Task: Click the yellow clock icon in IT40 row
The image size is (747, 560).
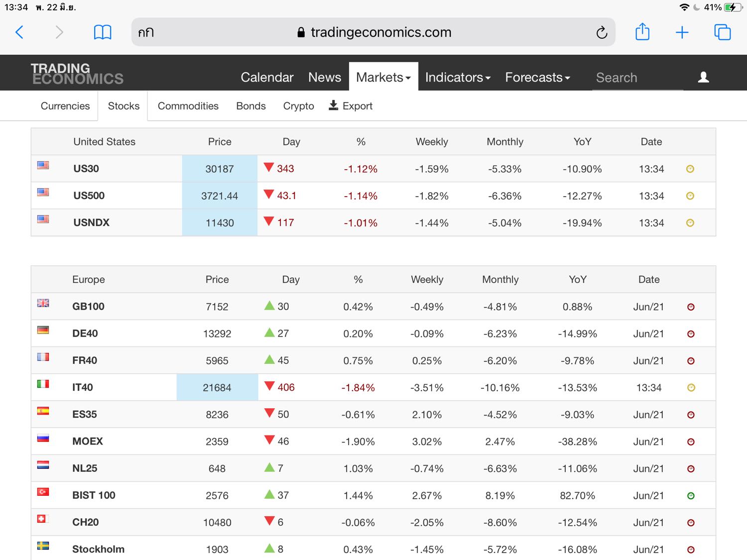Action: point(691,388)
